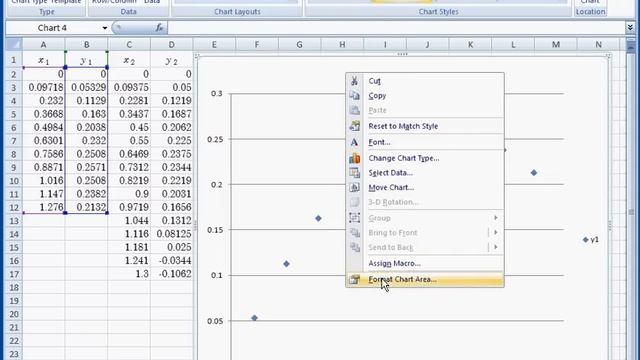Click the Font letter A icon
This screenshot has height=360, width=640.
pyautogui.click(x=354, y=142)
